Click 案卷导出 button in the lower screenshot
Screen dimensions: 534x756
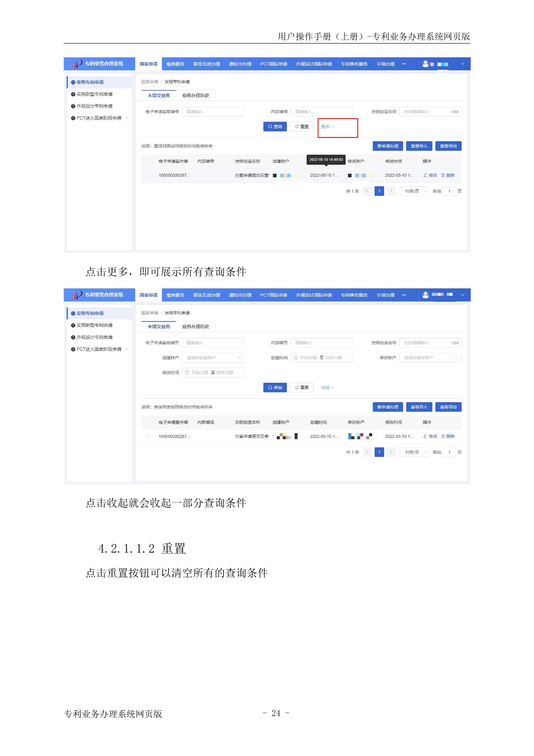448,407
